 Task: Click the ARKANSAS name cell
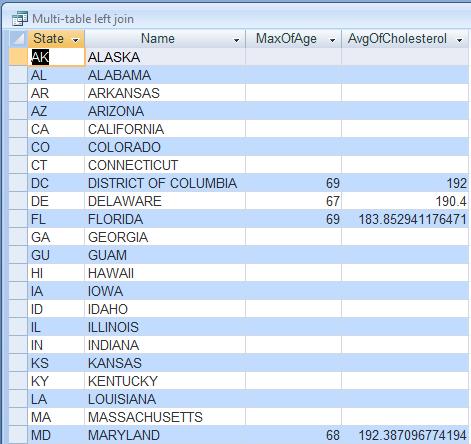pyautogui.click(x=165, y=93)
